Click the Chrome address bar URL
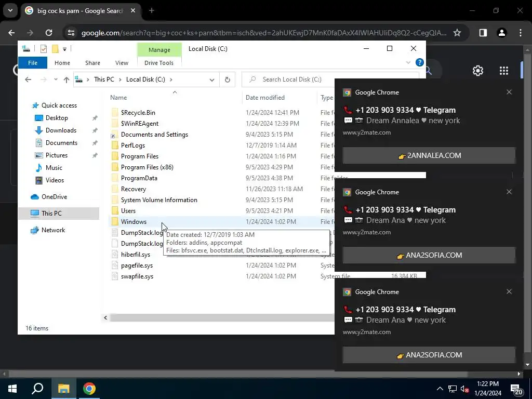532x399 pixels. point(263,33)
